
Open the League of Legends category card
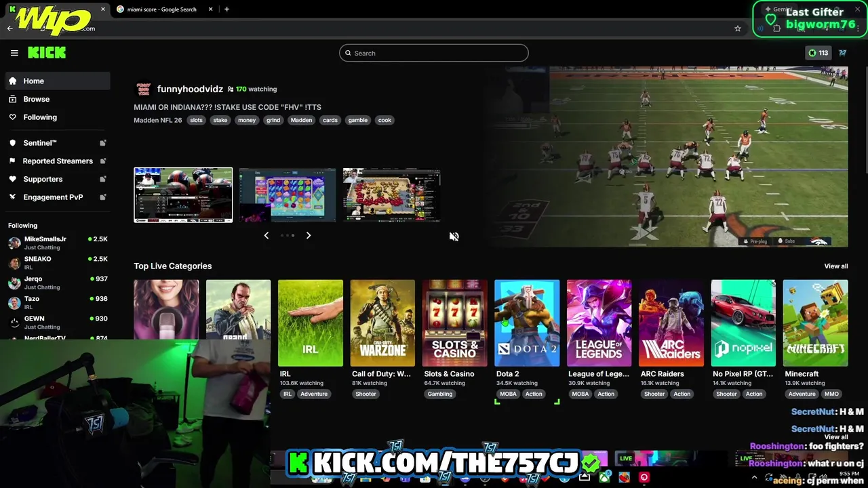pos(599,323)
